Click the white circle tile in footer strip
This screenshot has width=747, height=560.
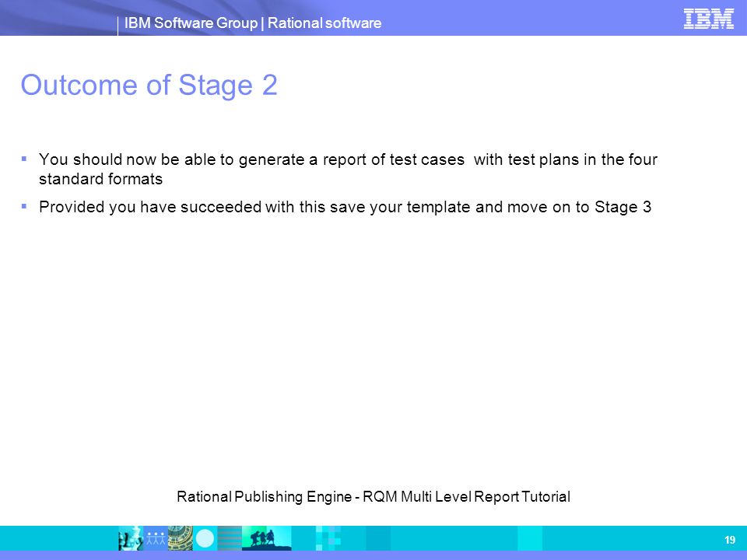coord(205,538)
